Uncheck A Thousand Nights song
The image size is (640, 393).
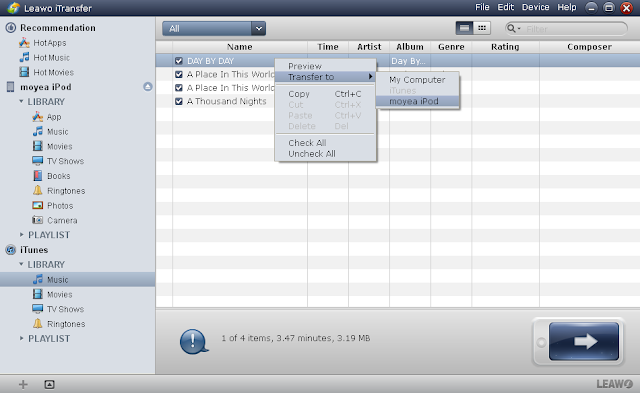point(179,101)
